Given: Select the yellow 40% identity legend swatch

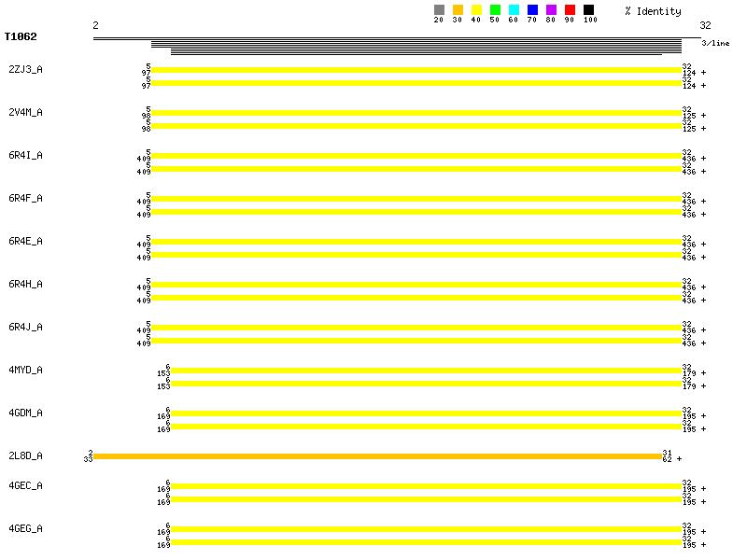Looking at the screenshot, I should pyautogui.click(x=476, y=10).
